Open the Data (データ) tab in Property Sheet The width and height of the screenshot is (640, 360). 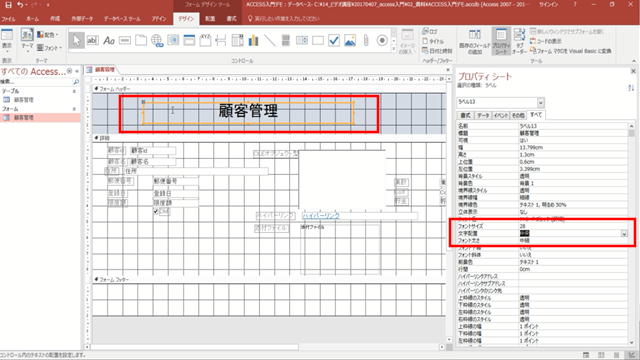tap(483, 116)
